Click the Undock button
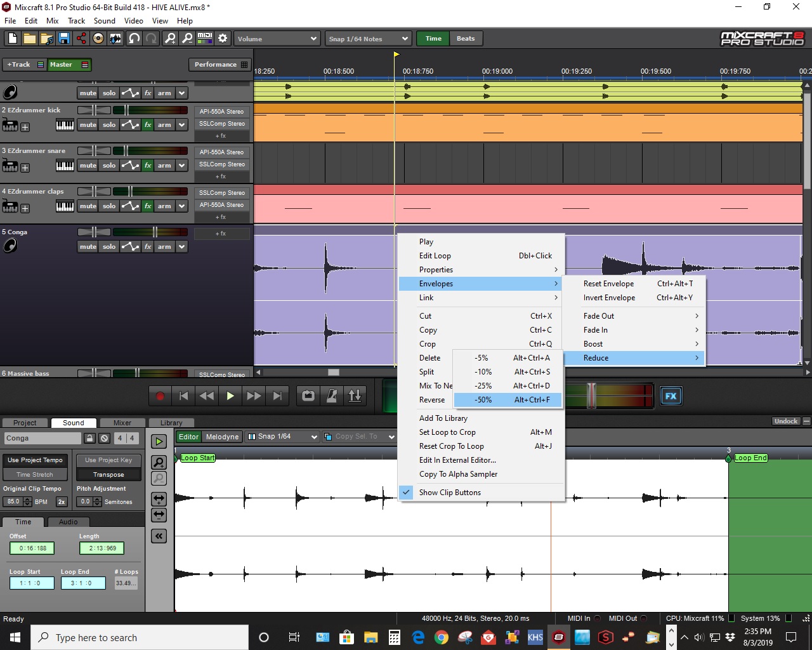This screenshot has height=650, width=812. [x=786, y=421]
